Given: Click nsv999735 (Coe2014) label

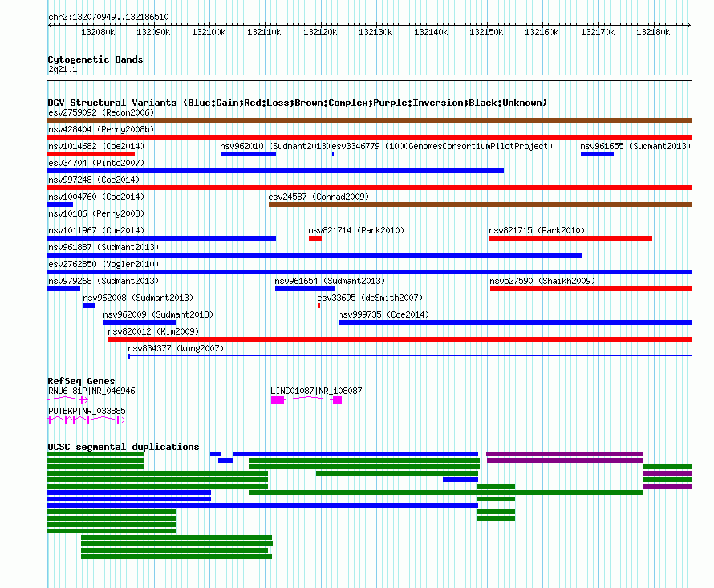Looking at the screenshot, I should [383, 314].
